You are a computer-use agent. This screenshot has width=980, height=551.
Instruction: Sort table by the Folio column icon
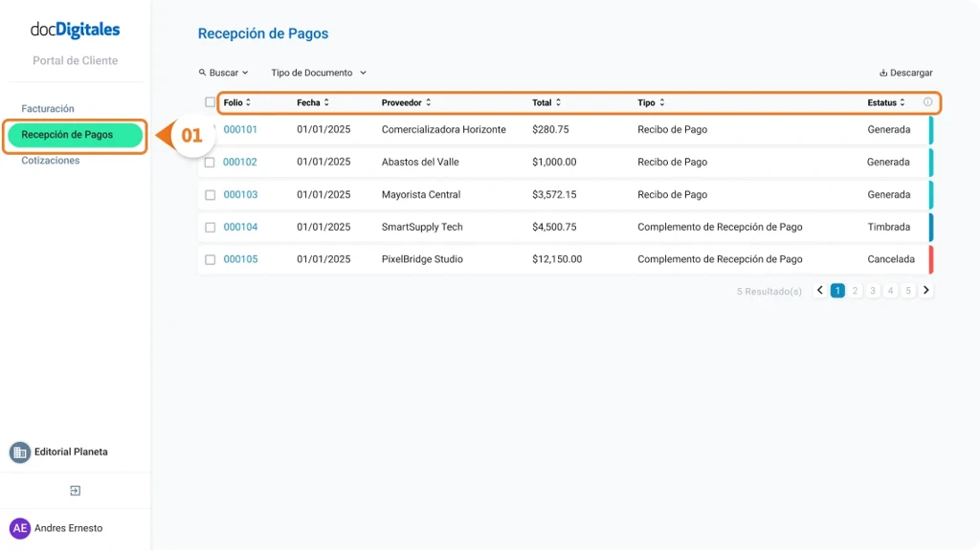(247, 102)
